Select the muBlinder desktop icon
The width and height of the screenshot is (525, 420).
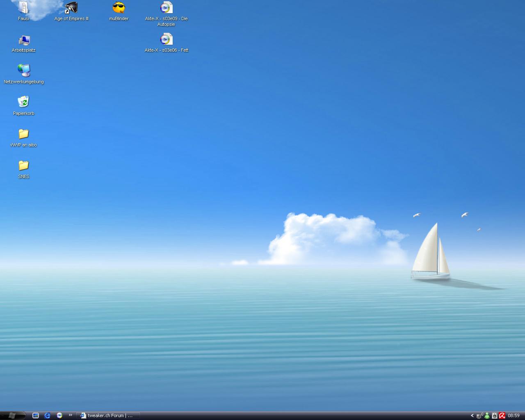pyautogui.click(x=119, y=8)
